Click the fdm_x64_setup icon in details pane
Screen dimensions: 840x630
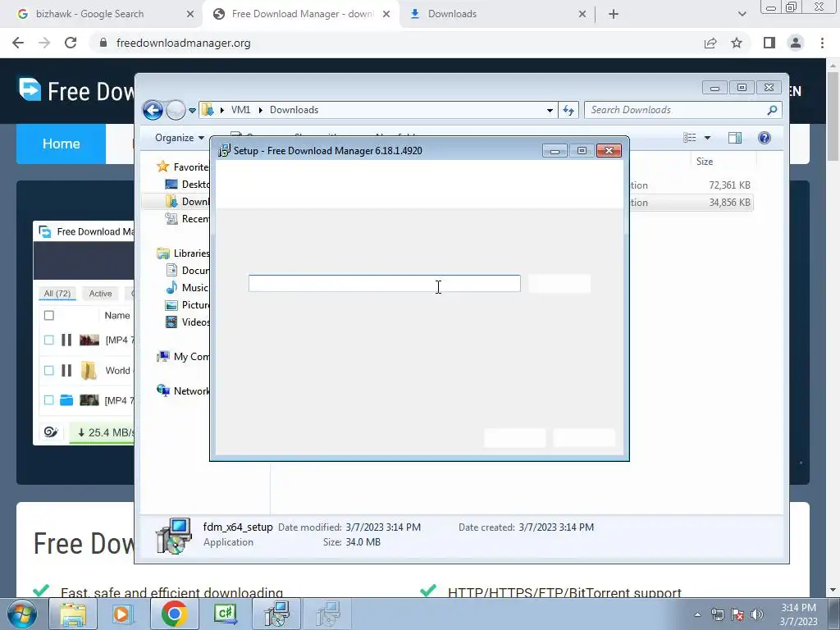click(x=173, y=536)
